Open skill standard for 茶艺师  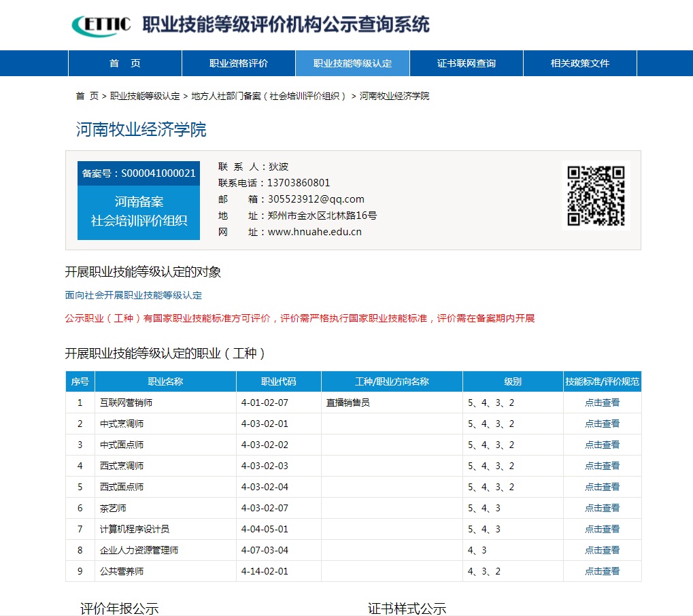tap(602, 508)
